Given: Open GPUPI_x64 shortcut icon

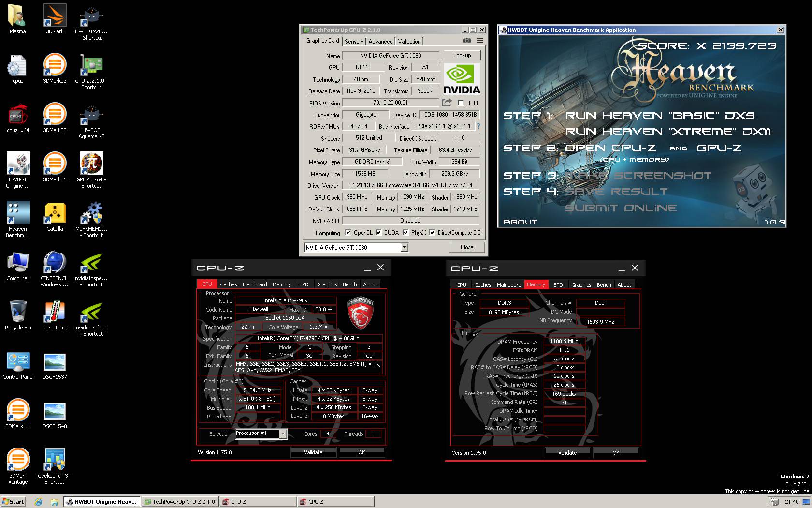Looking at the screenshot, I should pos(91,171).
